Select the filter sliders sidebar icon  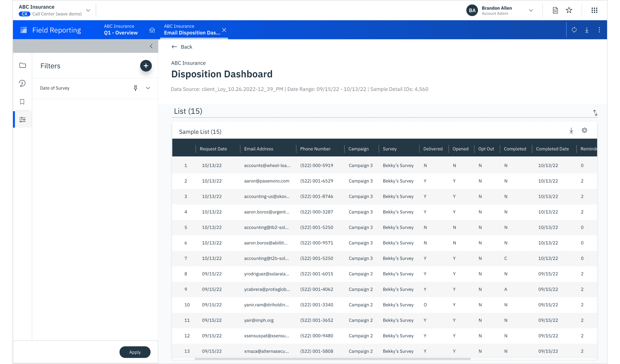tap(23, 120)
